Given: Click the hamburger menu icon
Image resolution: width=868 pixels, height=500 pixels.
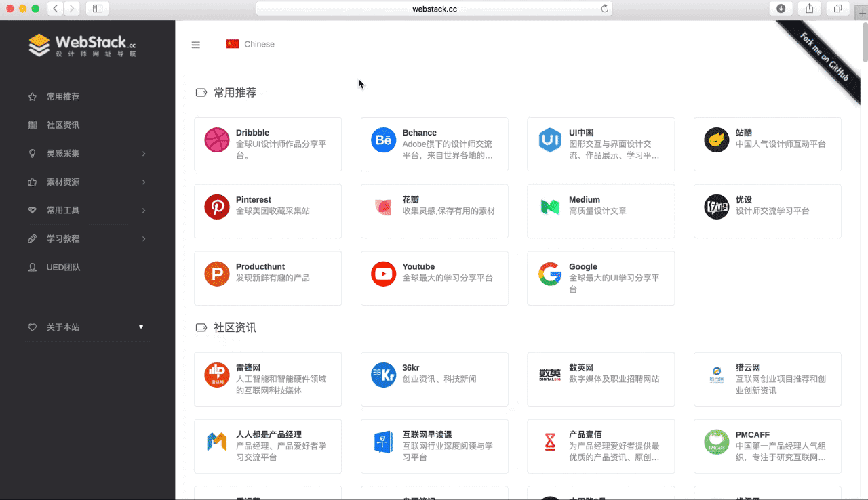Looking at the screenshot, I should pos(196,45).
